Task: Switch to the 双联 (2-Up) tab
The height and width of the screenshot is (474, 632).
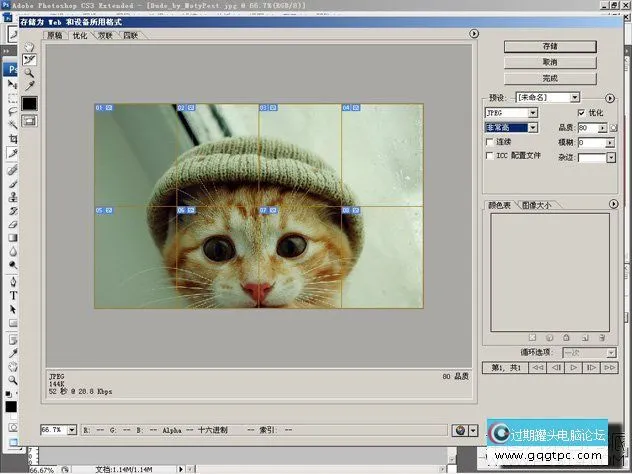Action: click(105, 35)
